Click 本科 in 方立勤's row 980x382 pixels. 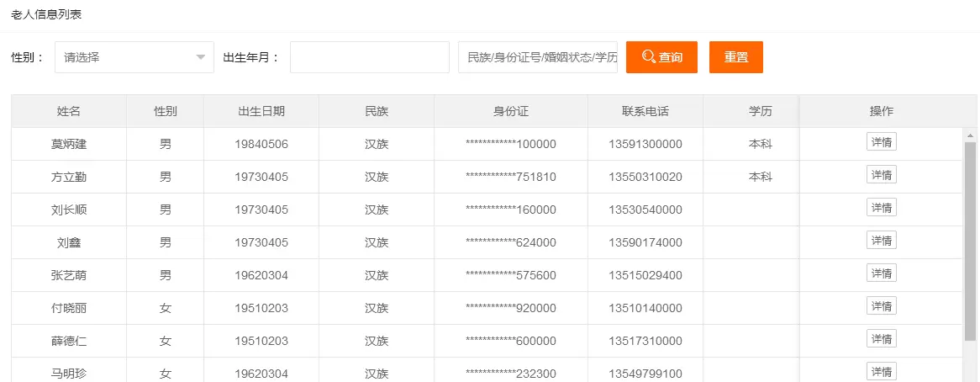pos(760,177)
